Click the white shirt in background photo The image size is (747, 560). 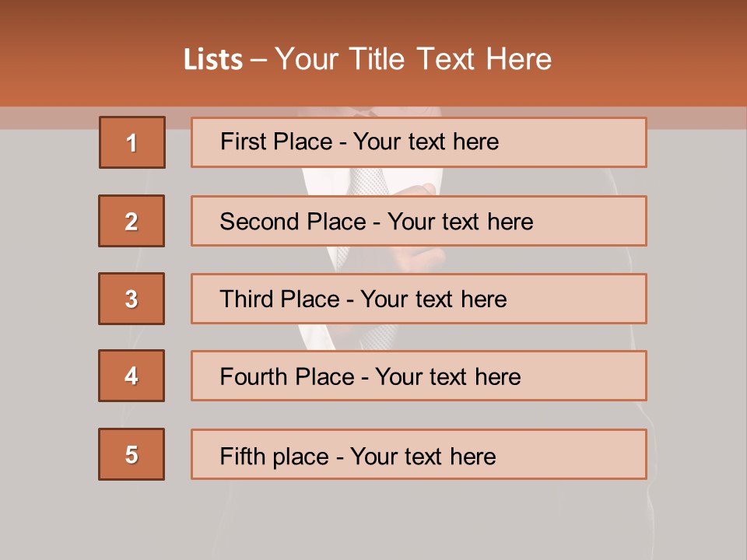319,180
